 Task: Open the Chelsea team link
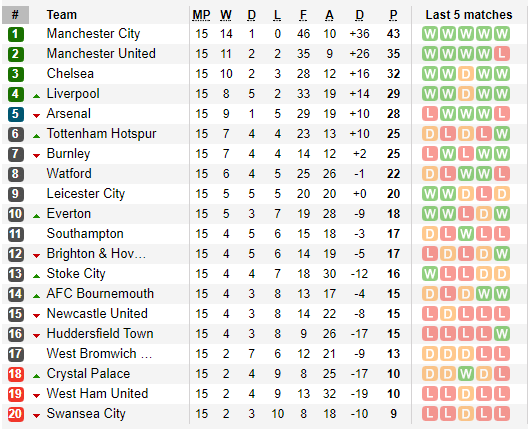[x=70, y=74]
